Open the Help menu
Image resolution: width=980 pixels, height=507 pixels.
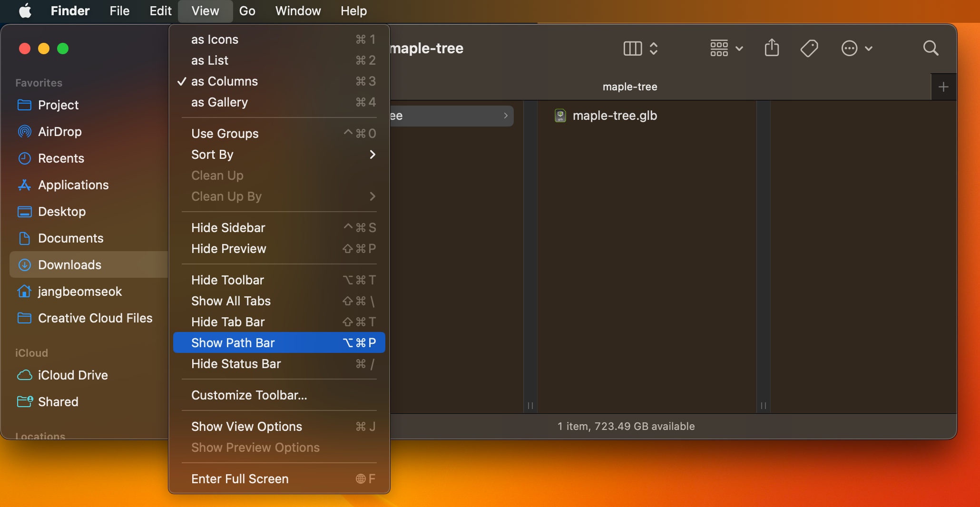click(x=353, y=10)
